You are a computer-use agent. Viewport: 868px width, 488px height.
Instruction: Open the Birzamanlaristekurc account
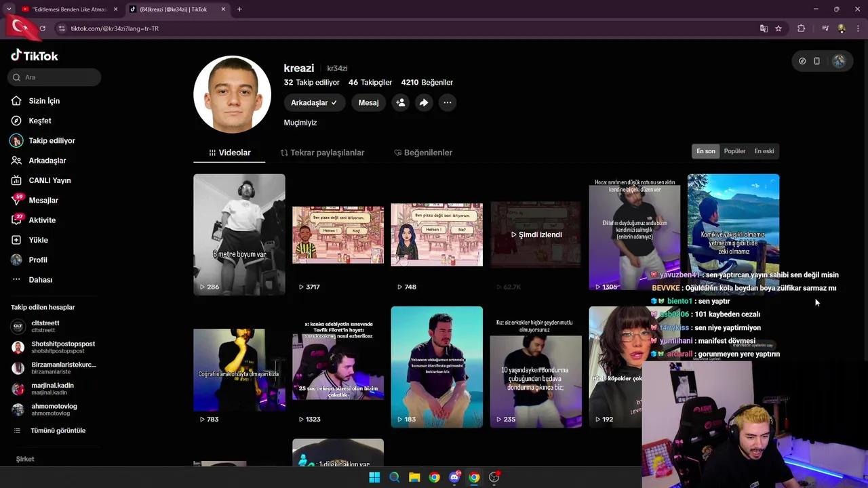(x=53, y=368)
